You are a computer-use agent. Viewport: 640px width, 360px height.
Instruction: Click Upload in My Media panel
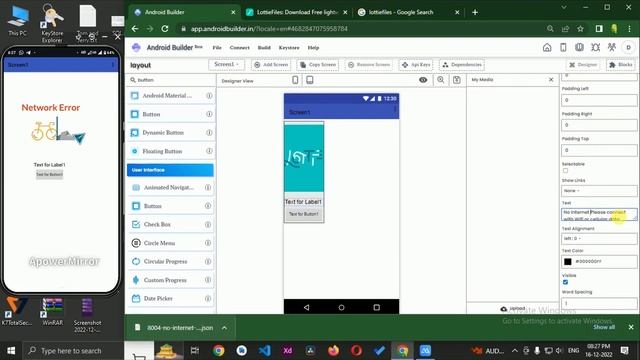click(513, 309)
